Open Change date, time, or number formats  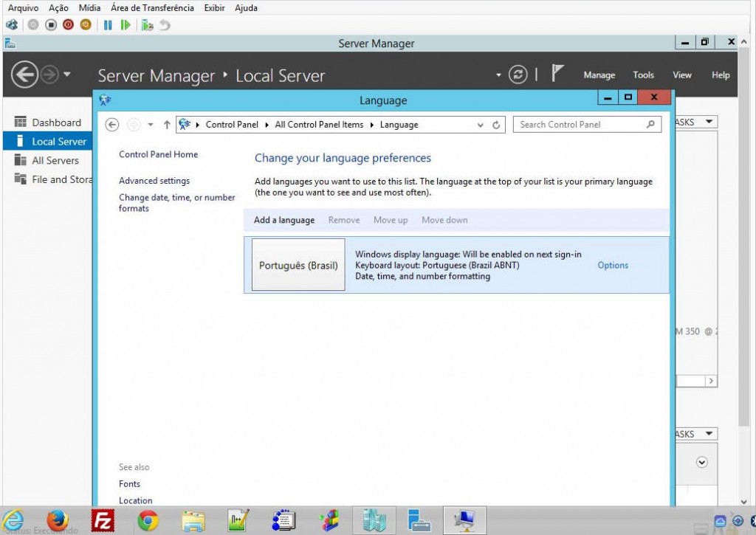(177, 203)
